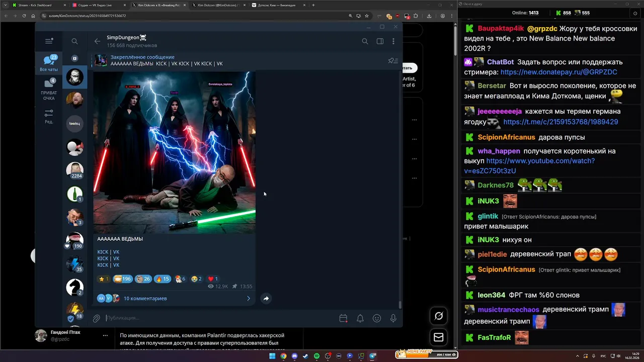The width and height of the screenshot is (644, 362).
Task: Open Steam from the taskbar
Action: [x=305, y=356]
